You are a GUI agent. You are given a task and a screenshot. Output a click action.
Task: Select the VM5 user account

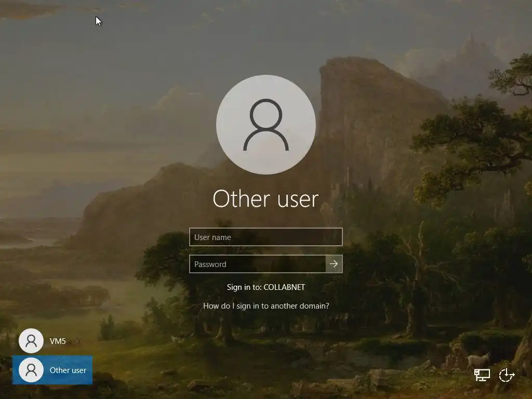coord(52,341)
